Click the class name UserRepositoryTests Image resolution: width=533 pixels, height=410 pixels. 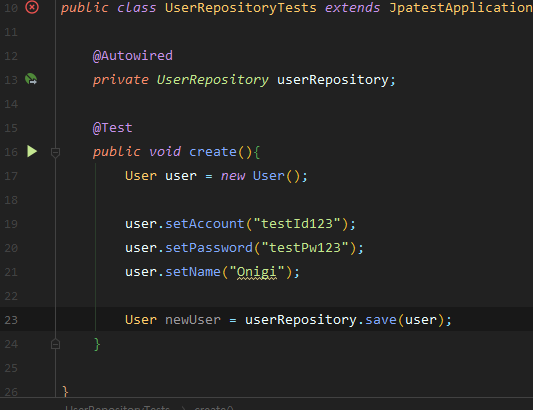[x=241, y=7]
